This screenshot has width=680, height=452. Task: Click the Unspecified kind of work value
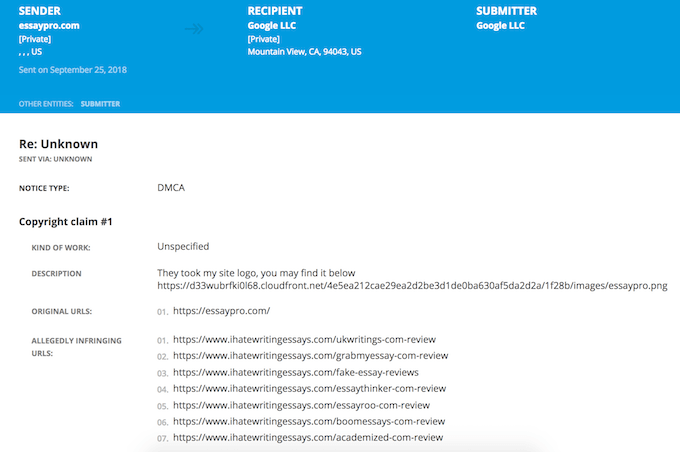183,246
